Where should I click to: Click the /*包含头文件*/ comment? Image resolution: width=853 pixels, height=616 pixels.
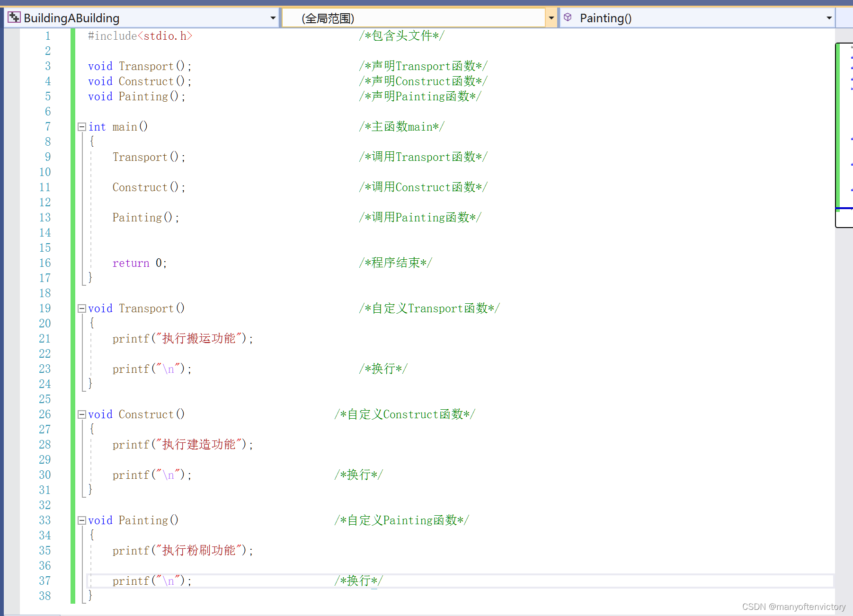401,36
